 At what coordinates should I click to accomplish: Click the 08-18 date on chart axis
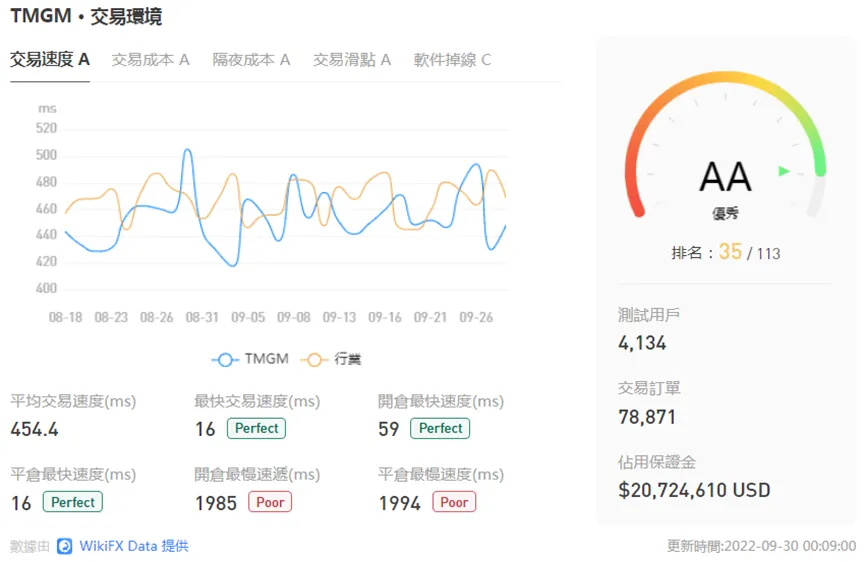click(x=66, y=318)
